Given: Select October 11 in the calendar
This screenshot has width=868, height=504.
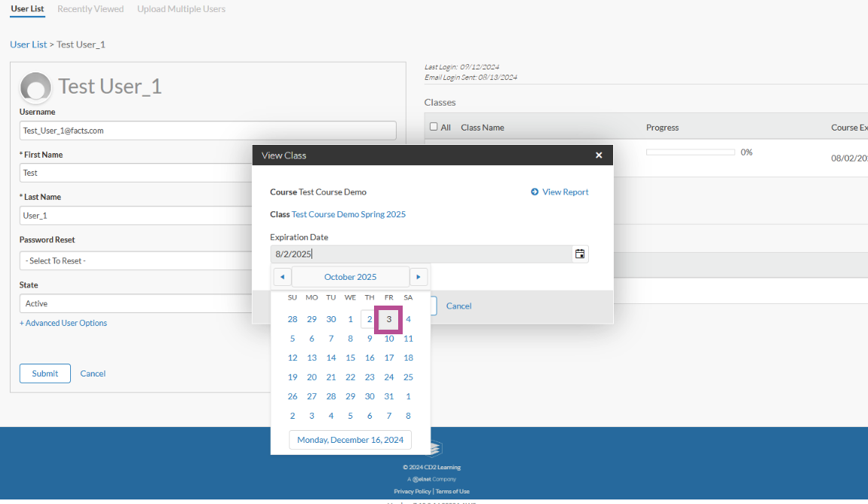Looking at the screenshot, I should click(408, 339).
